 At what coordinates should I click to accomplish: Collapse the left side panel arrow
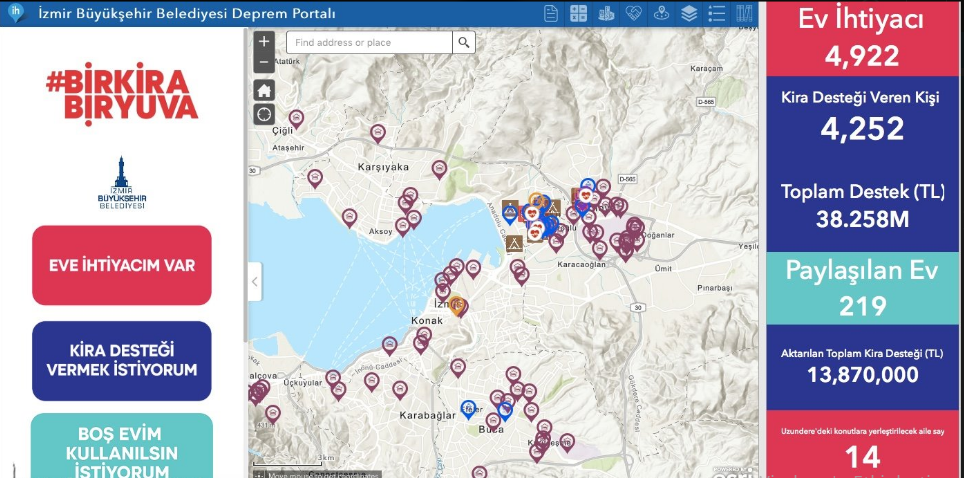click(254, 282)
